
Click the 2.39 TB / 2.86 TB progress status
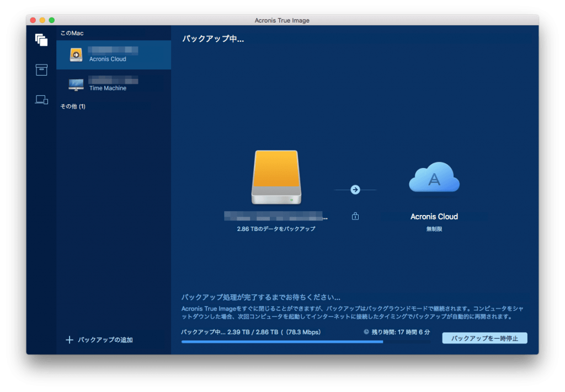(x=251, y=332)
